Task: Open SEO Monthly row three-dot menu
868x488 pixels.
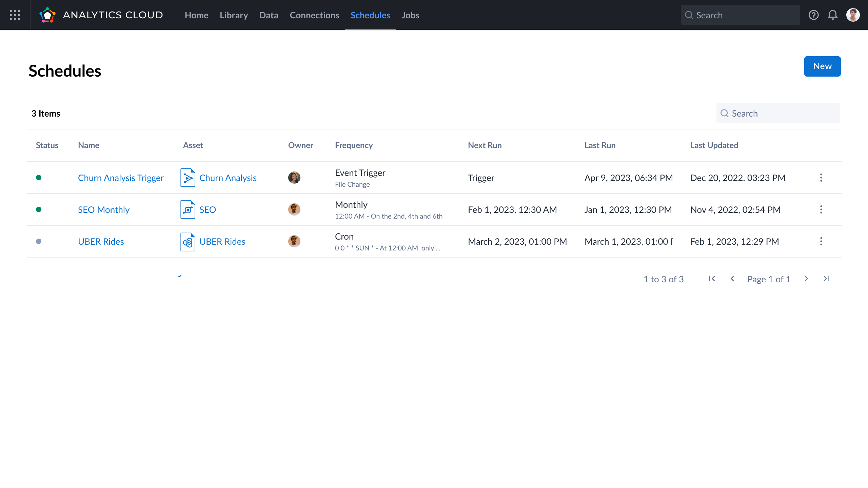Action: pos(821,209)
